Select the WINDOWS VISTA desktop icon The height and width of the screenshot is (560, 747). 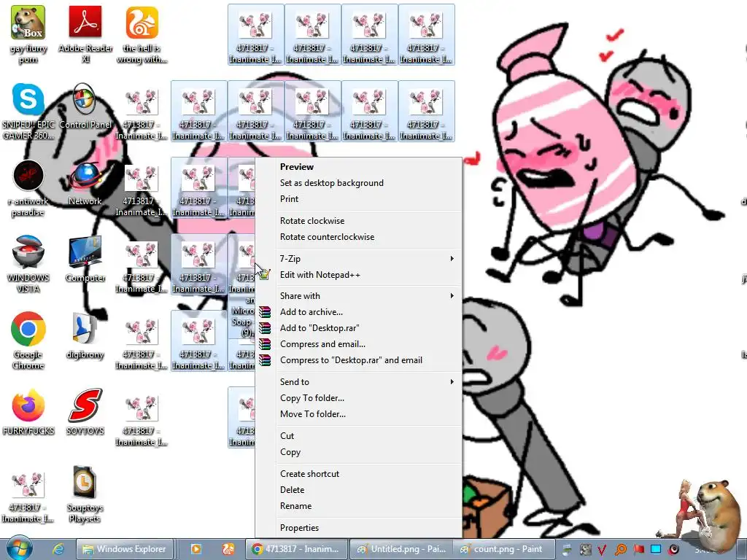(28, 264)
